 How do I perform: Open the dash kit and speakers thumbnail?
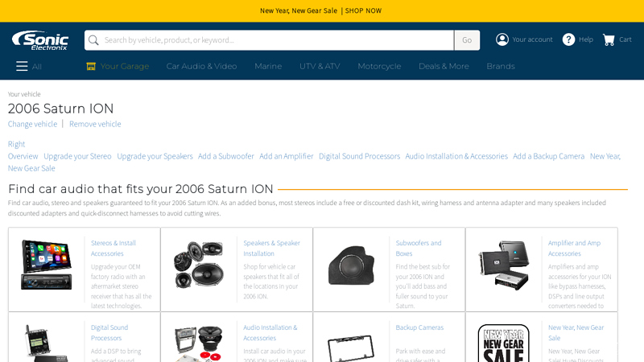click(199, 344)
